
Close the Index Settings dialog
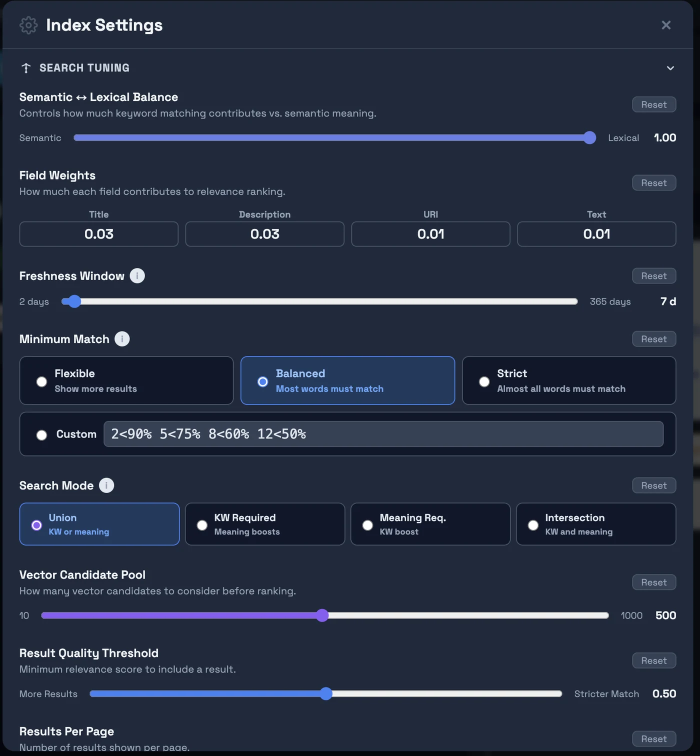point(666,25)
